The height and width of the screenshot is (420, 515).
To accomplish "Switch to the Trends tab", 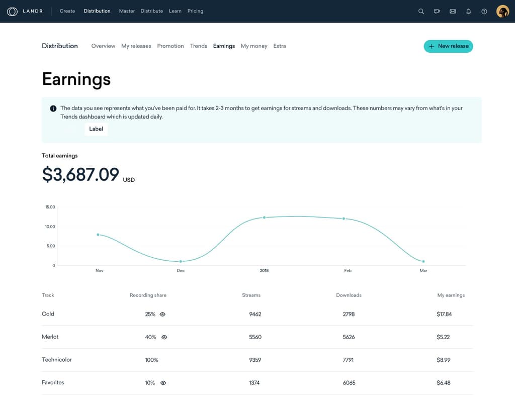I will pos(198,46).
